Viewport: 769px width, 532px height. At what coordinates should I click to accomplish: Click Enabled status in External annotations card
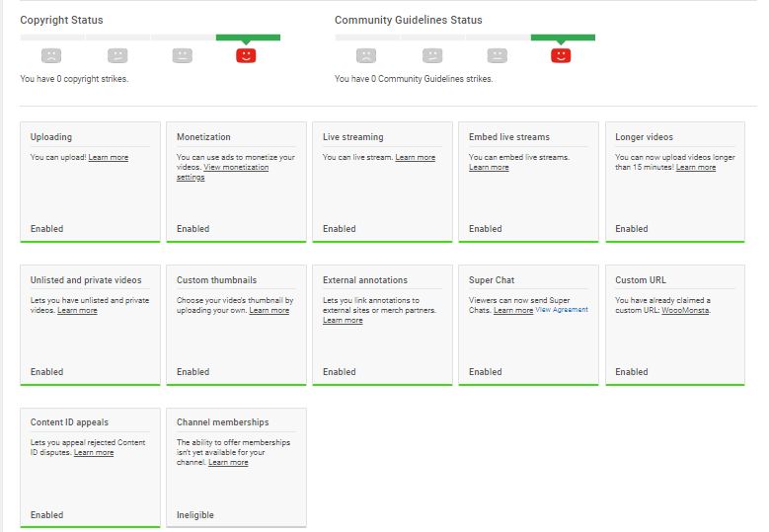(339, 372)
